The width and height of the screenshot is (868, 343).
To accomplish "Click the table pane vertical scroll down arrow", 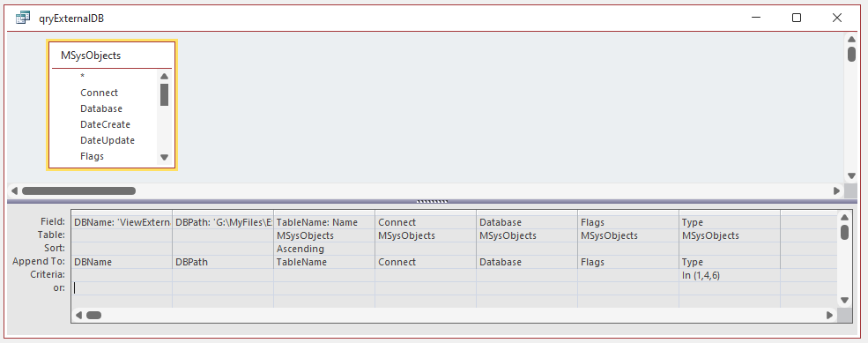I will pos(851,176).
